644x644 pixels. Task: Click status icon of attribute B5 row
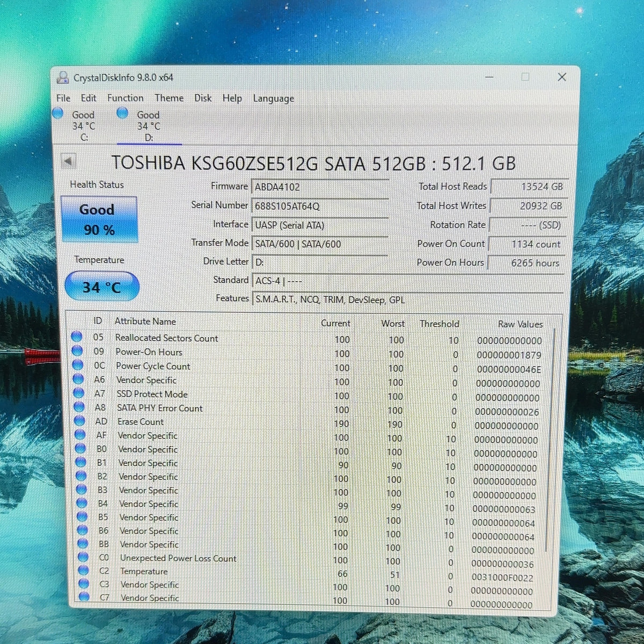click(x=82, y=516)
